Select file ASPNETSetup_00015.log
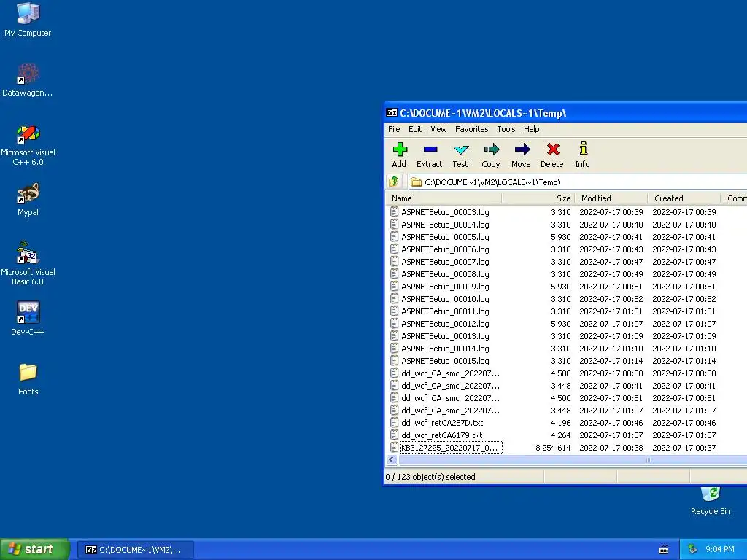The image size is (747, 560). (x=445, y=360)
